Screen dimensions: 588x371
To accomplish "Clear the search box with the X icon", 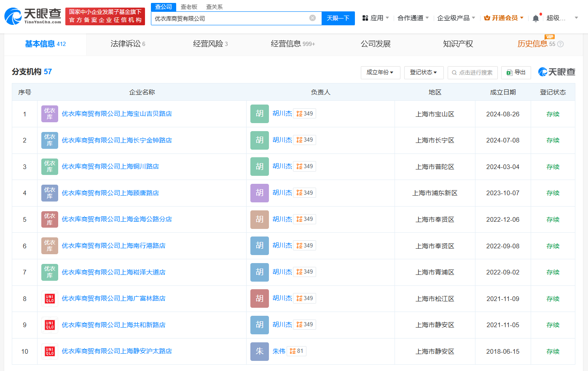I will pos(312,18).
